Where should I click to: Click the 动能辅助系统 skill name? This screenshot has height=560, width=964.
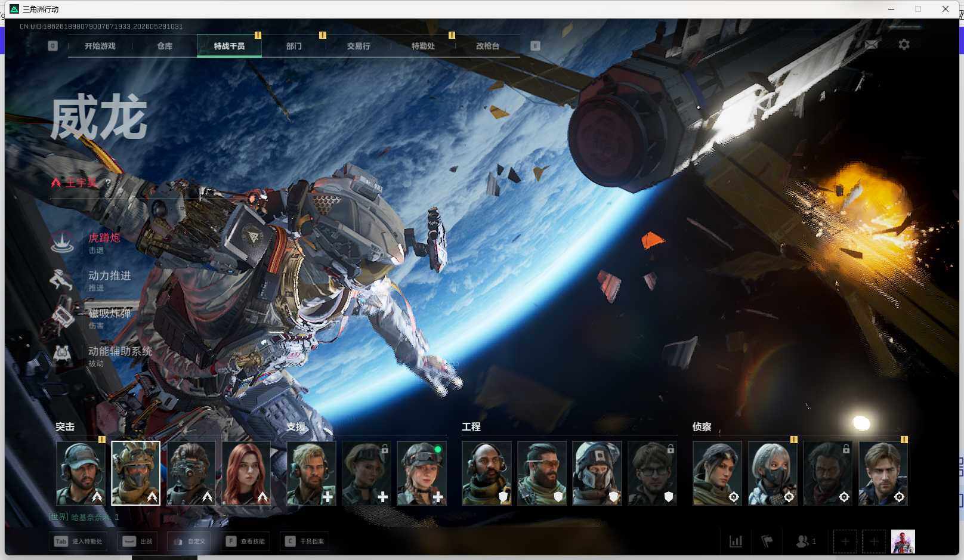point(120,351)
